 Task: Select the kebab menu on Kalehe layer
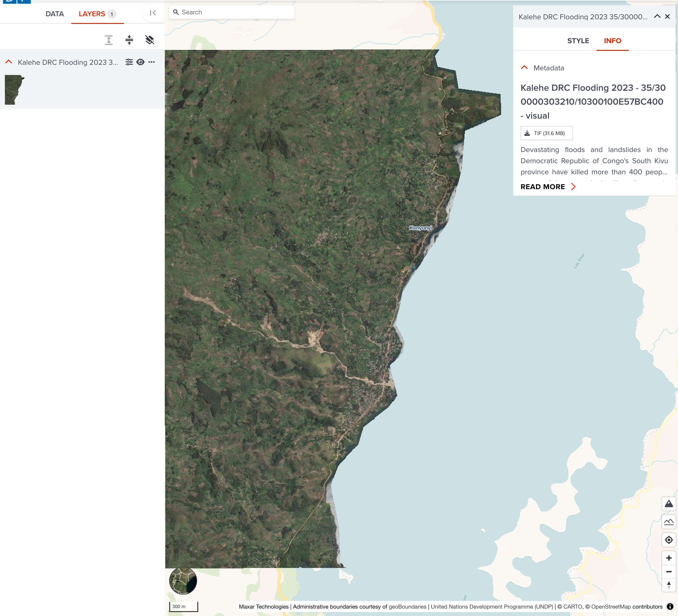(x=152, y=62)
